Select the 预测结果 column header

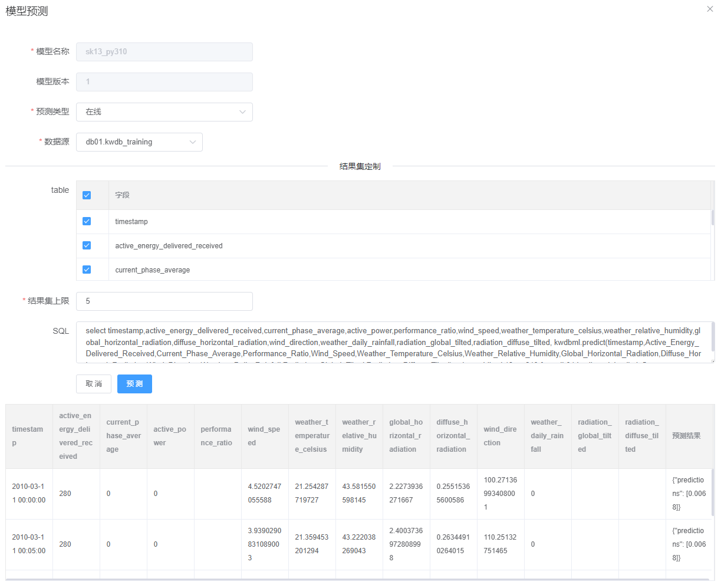point(686,436)
